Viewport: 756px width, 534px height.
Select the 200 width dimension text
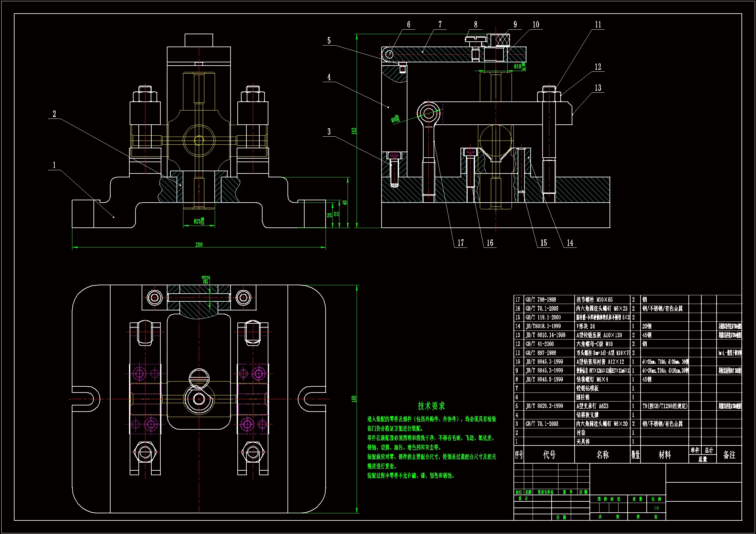point(199,245)
